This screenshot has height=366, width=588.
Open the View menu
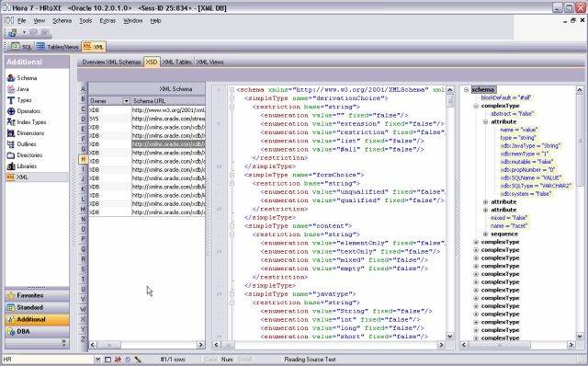(x=39, y=20)
